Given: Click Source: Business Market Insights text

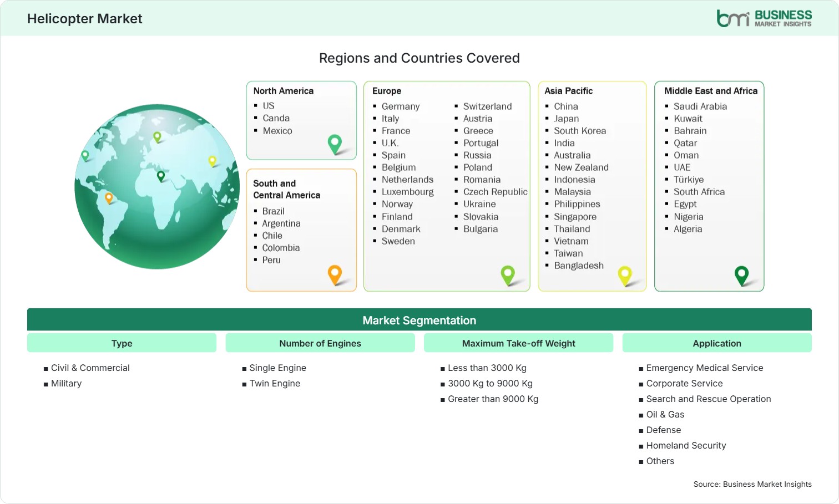Looking at the screenshot, I should click(752, 484).
